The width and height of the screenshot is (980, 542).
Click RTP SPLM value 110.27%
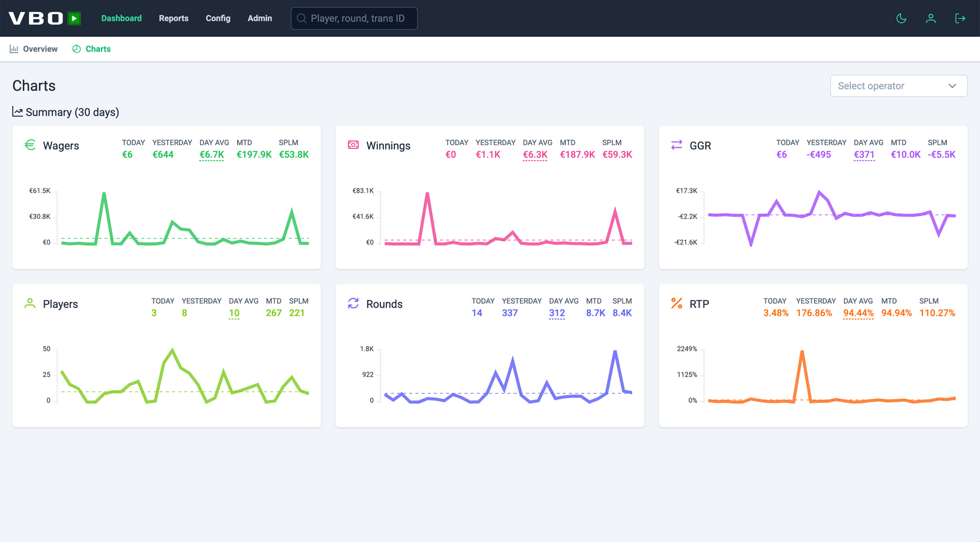938,314
